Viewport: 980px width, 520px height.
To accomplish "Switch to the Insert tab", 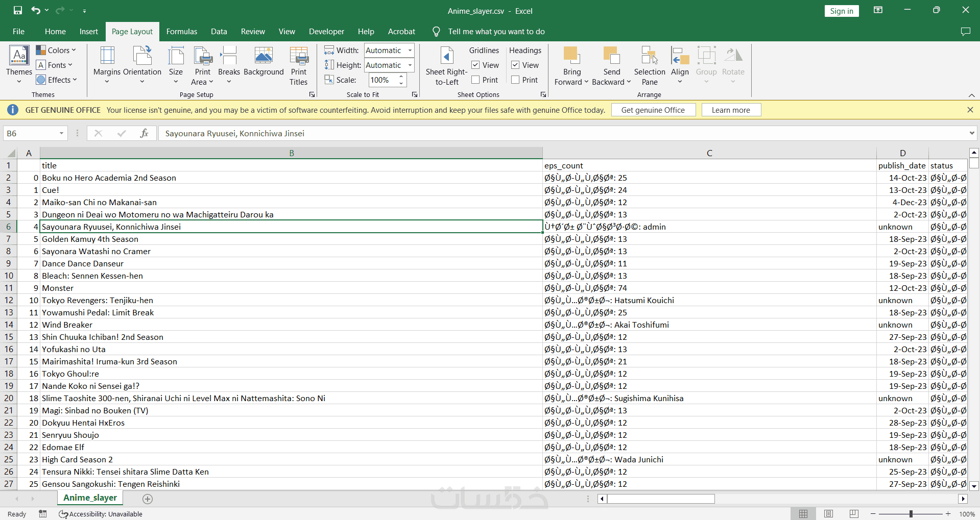I will pos(89,32).
